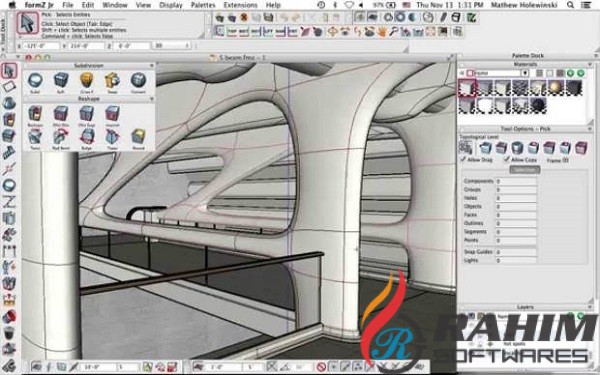Click the Objects count field
This screenshot has width=600, height=375.
(516, 206)
